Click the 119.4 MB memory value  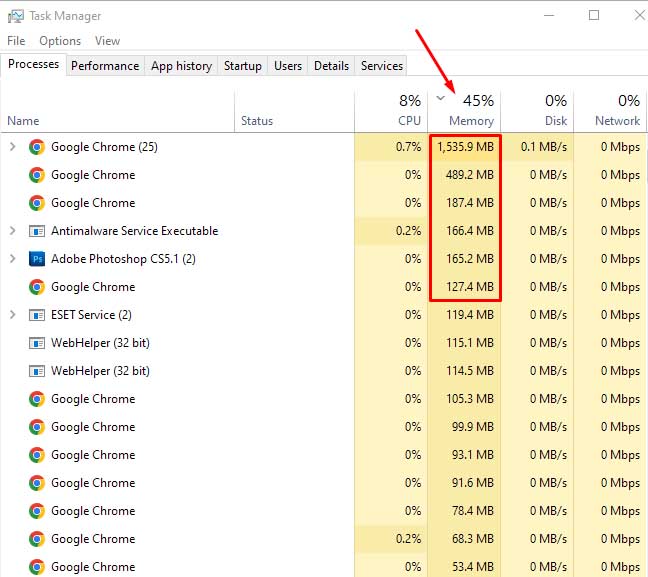(469, 315)
